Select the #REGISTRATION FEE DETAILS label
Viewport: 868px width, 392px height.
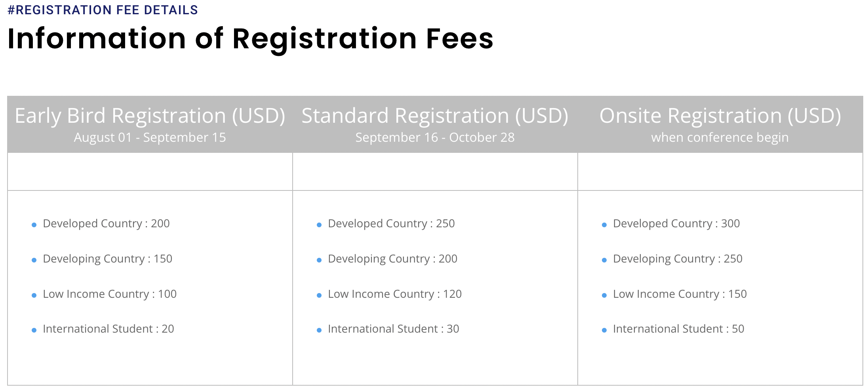coord(103,10)
